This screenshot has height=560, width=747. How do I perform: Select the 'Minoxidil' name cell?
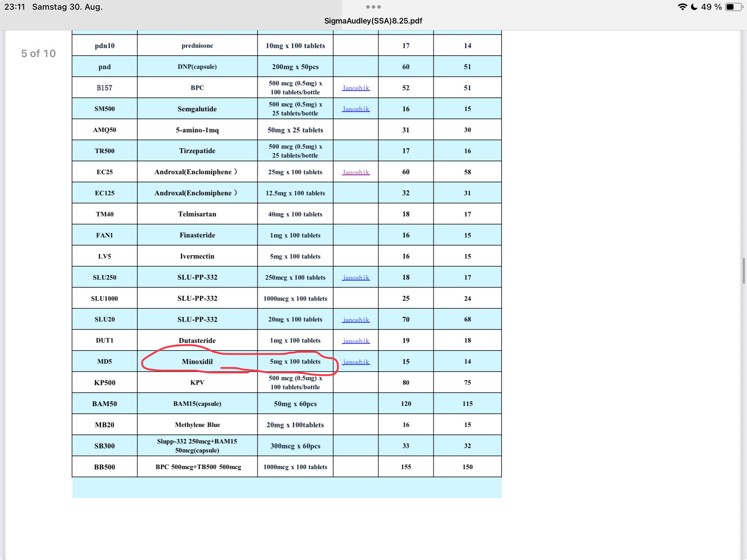[197, 362]
